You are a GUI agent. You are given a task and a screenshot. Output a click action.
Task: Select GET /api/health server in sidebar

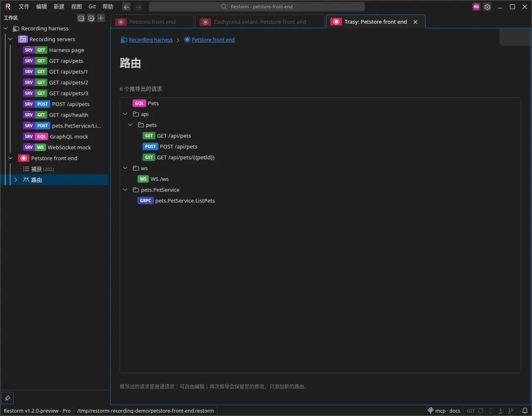click(x=54, y=115)
